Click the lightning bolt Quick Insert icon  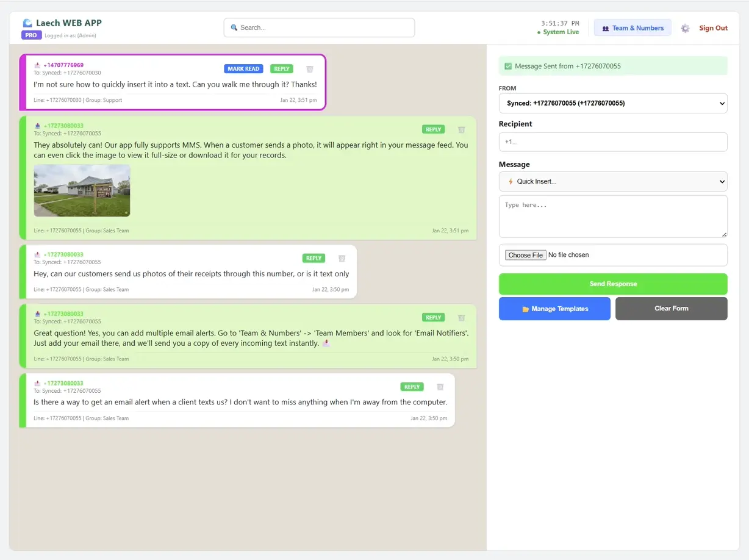coord(511,181)
